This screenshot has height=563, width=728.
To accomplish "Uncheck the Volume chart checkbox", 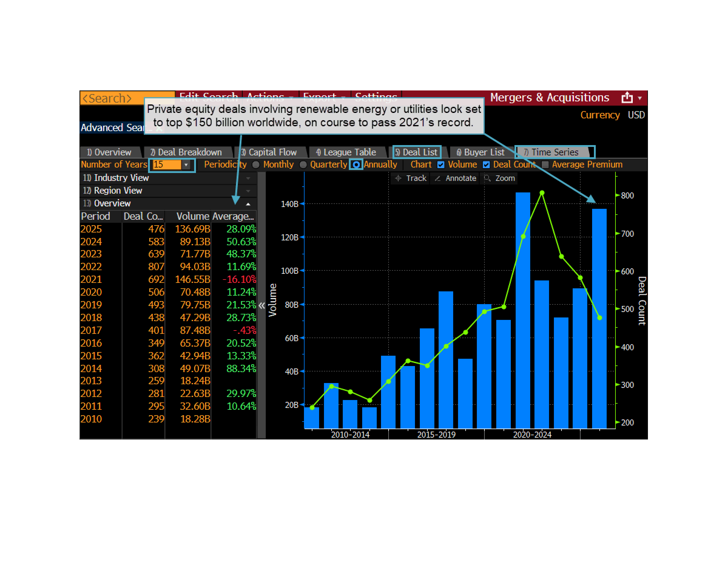I will pos(441,165).
